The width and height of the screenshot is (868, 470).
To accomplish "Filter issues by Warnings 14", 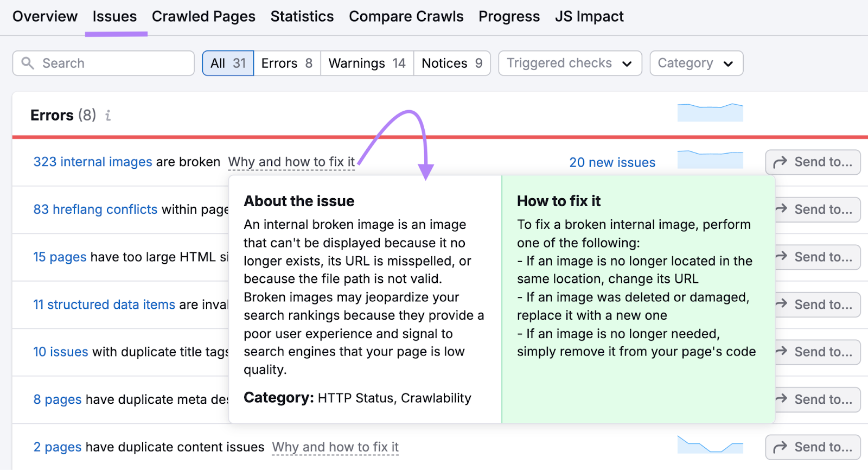I will tap(367, 63).
